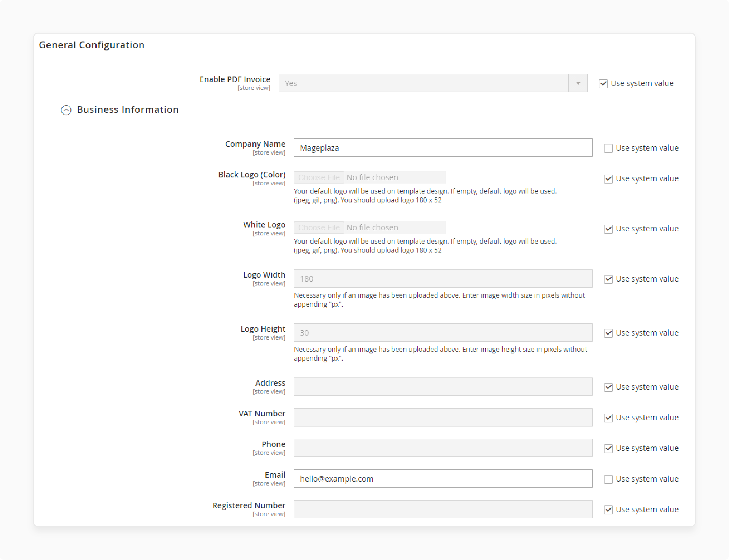The image size is (729, 560).
Task: Click the Registered Number field
Action: click(x=443, y=509)
